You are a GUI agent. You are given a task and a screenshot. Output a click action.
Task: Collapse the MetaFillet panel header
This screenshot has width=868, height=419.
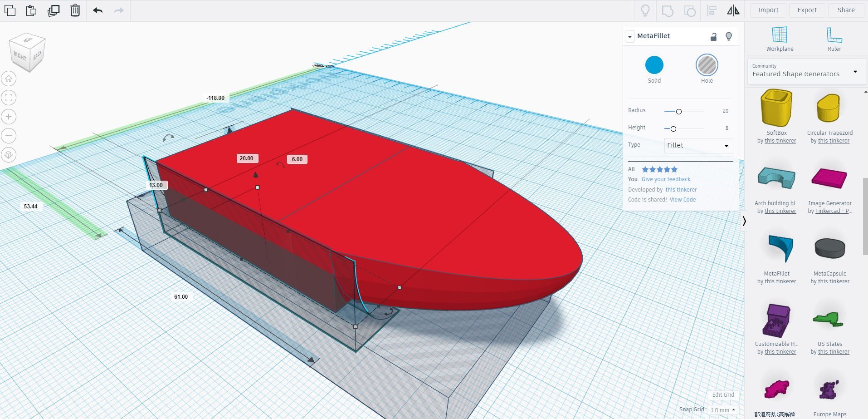[x=630, y=36]
